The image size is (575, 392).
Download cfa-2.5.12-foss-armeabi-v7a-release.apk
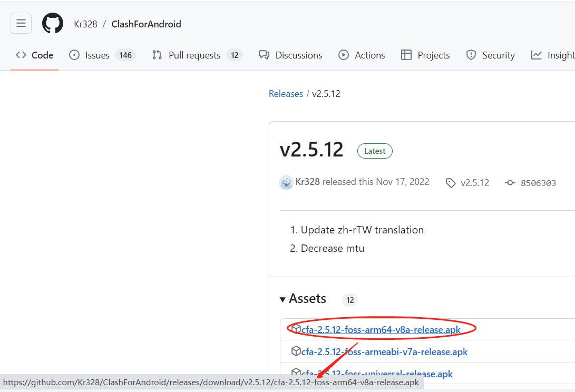coord(384,351)
